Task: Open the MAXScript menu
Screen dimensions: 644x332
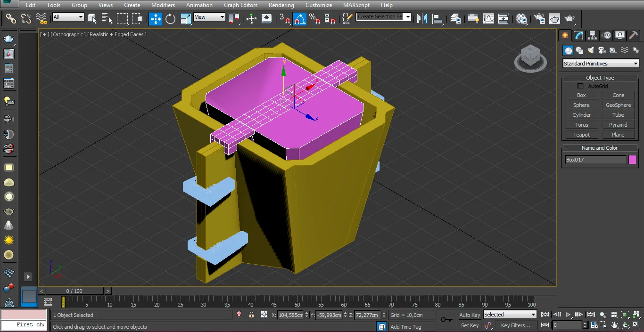Action: click(356, 5)
